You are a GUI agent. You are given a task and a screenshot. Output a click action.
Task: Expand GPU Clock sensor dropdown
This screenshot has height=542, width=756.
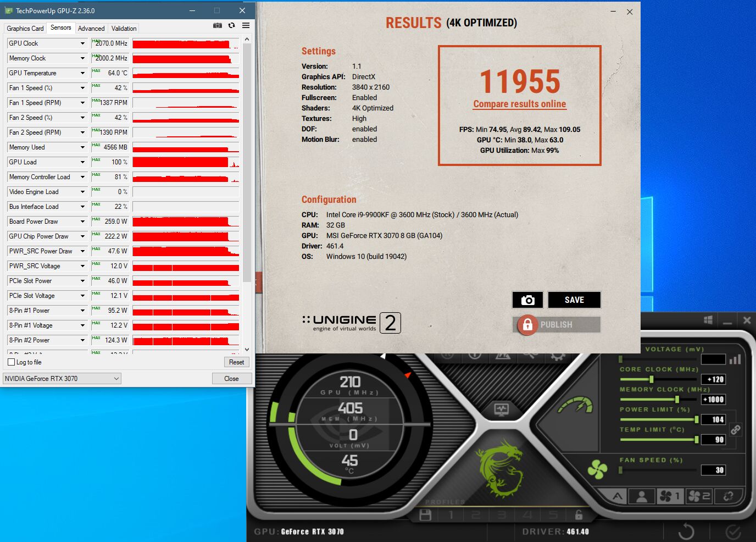point(82,43)
